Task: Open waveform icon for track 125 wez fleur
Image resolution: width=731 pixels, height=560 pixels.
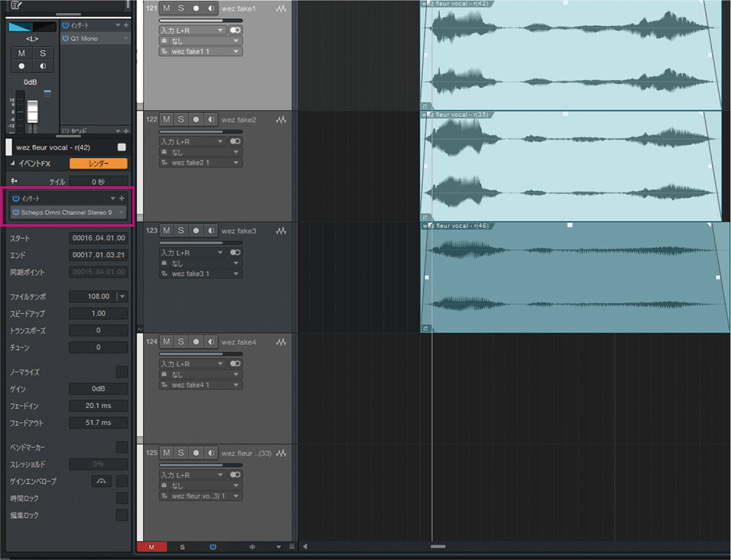Action: click(x=281, y=453)
